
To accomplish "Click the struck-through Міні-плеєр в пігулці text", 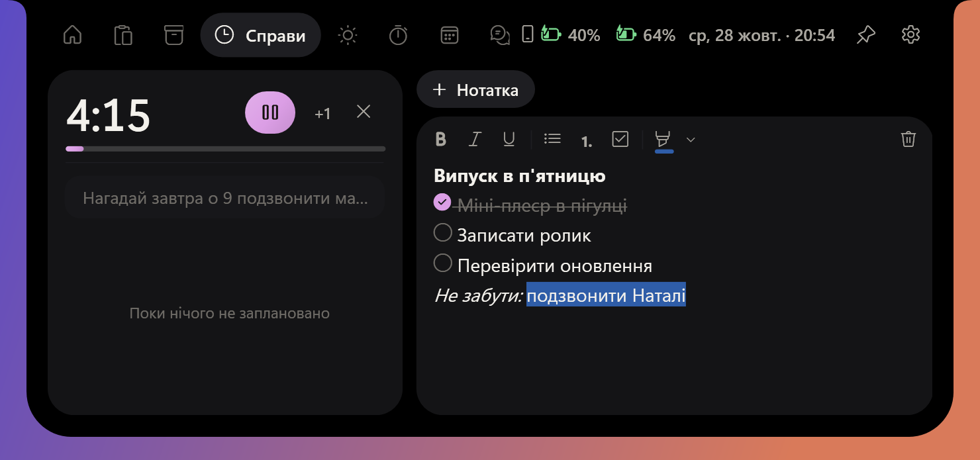I will coord(542,206).
